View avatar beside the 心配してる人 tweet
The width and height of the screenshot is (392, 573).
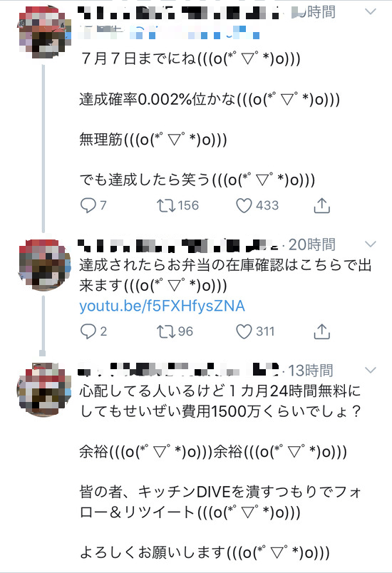point(44,390)
